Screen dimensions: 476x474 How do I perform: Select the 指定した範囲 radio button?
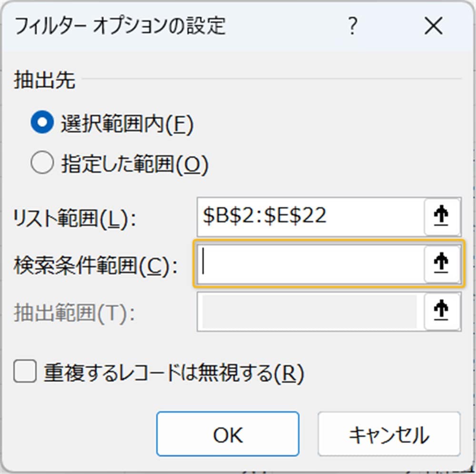(x=43, y=162)
